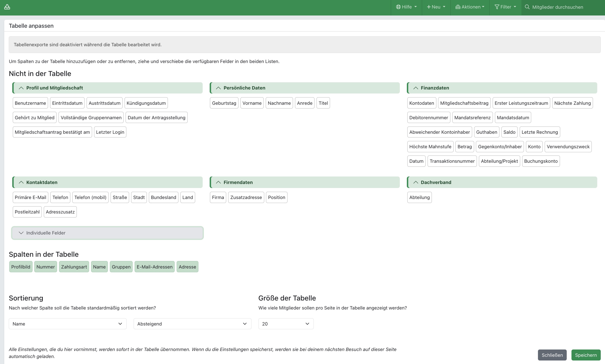The width and height of the screenshot is (605, 364).
Task: Select the Titel field chip
Action: point(323,103)
